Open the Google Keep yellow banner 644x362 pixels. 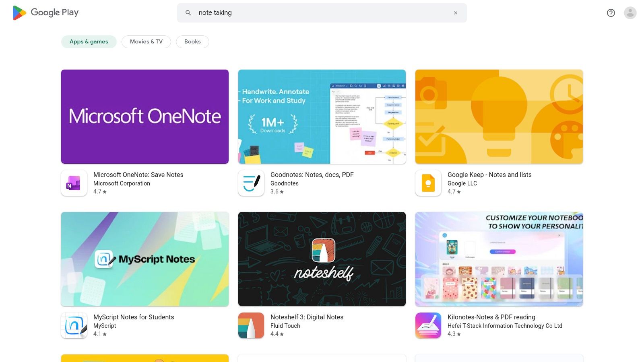coord(499,117)
